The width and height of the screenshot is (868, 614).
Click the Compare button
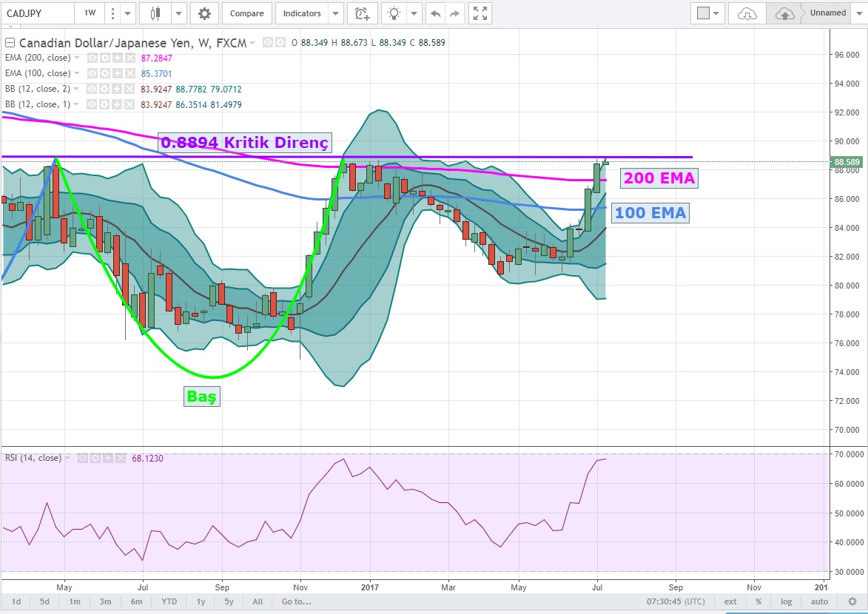tap(246, 13)
